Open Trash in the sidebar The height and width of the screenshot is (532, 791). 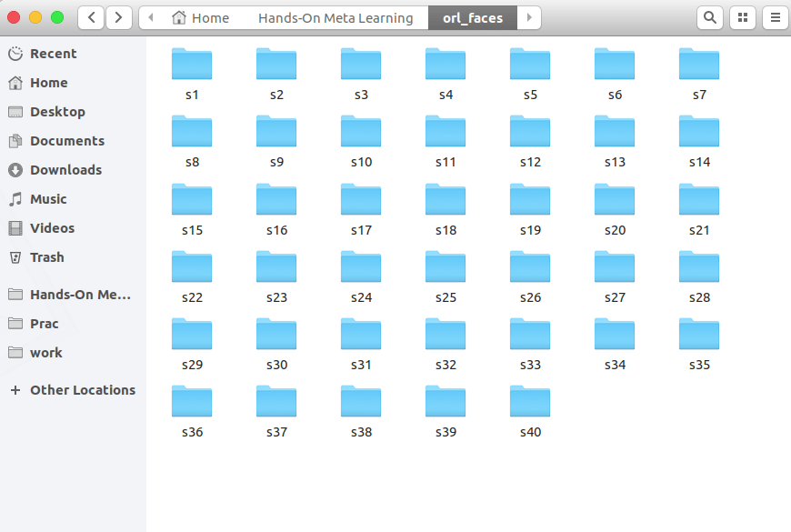click(46, 257)
